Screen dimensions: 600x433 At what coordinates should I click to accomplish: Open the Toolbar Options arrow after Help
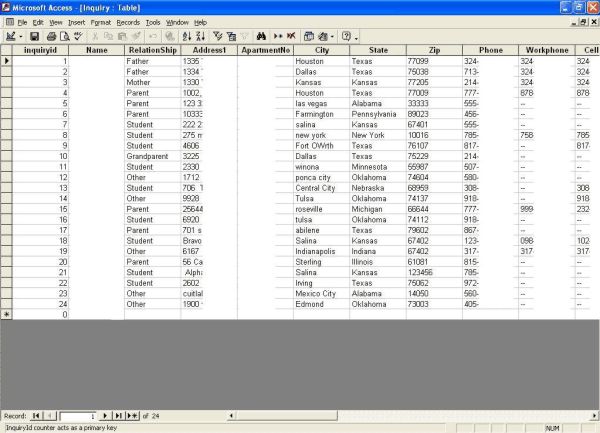tap(356, 37)
